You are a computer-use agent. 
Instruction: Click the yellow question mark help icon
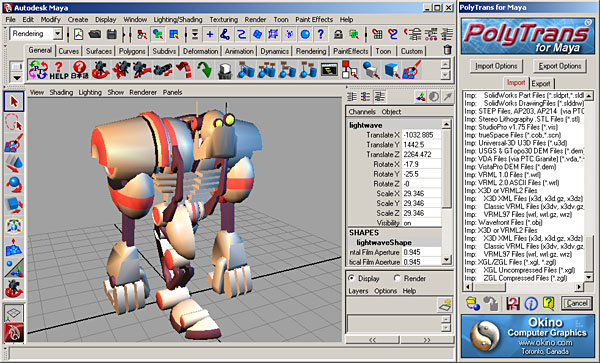548,304
